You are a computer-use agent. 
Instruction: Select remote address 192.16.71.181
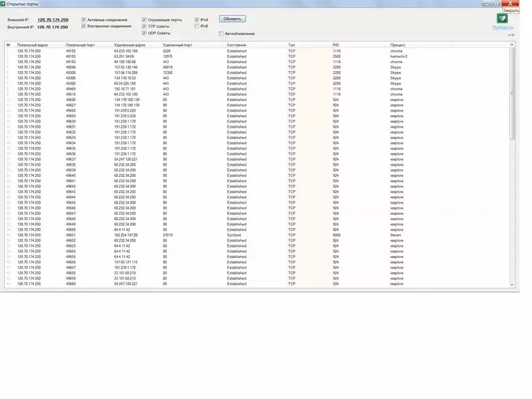tap(125, 89)
